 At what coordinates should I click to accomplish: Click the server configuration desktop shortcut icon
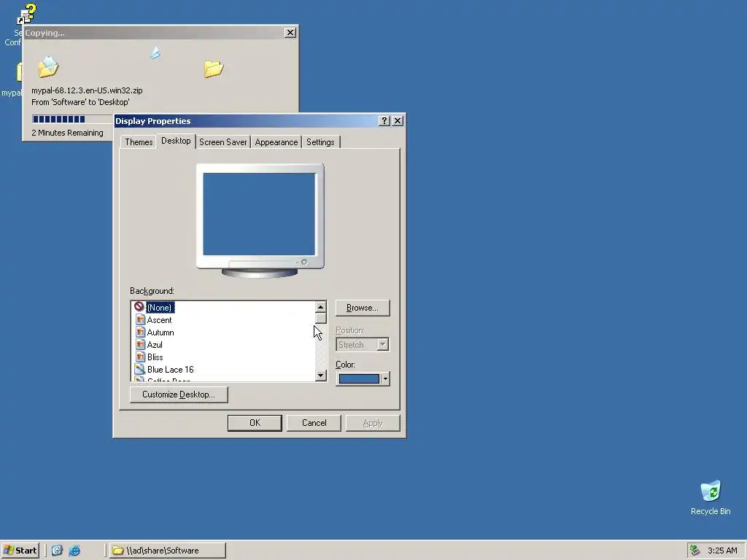click(27, 13)
